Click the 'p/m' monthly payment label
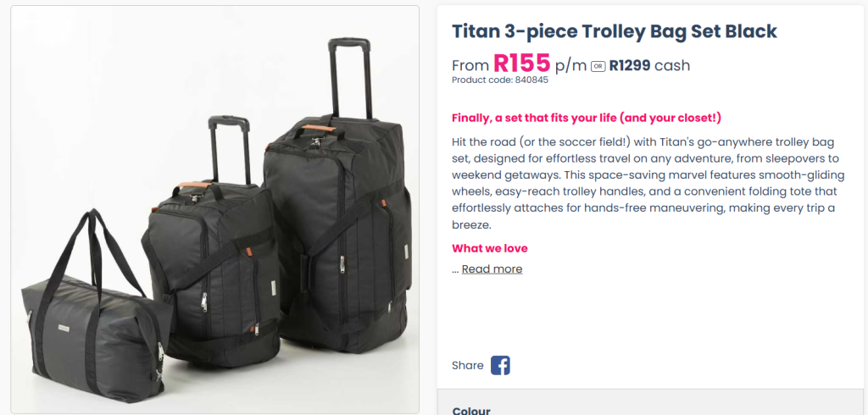868x415 pixels. [570, 65]
